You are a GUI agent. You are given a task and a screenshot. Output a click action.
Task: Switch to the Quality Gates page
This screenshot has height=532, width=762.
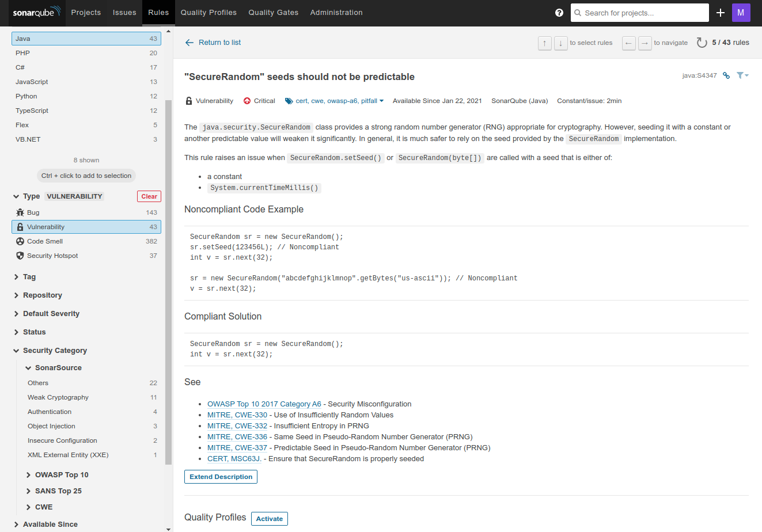tap(273, 12)
